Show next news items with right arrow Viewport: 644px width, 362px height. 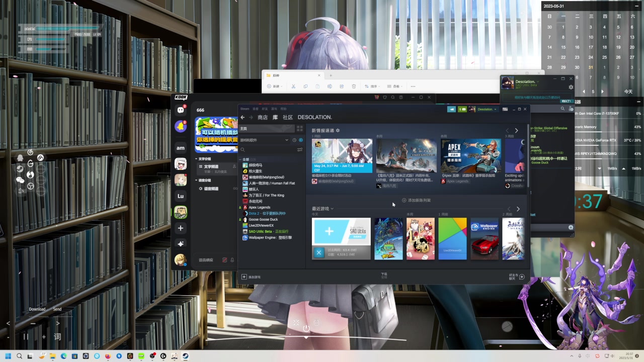516,131
